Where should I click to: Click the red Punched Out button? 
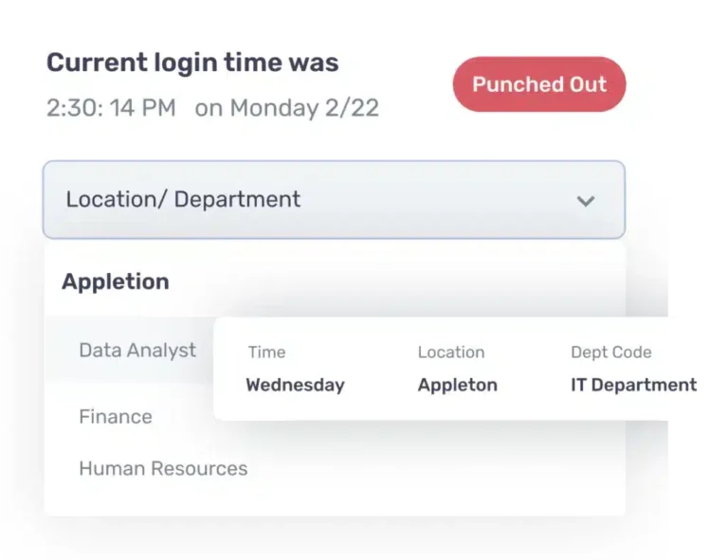pyautogui.click(x=539, y=84)
